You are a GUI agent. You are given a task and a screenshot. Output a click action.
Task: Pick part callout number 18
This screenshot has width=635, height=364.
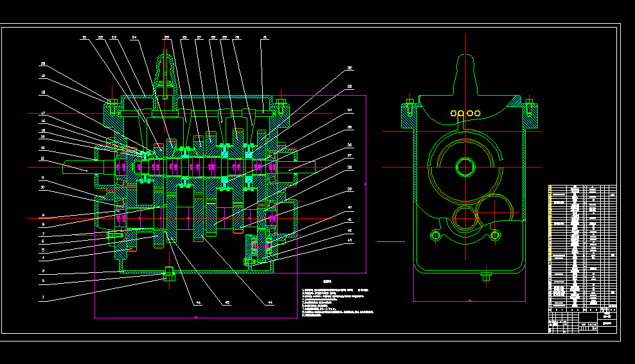(43, 92)
